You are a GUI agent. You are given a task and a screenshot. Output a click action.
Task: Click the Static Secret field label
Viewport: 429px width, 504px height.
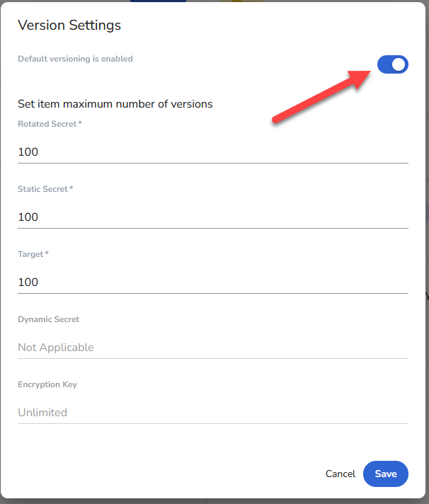click(43, 189)
